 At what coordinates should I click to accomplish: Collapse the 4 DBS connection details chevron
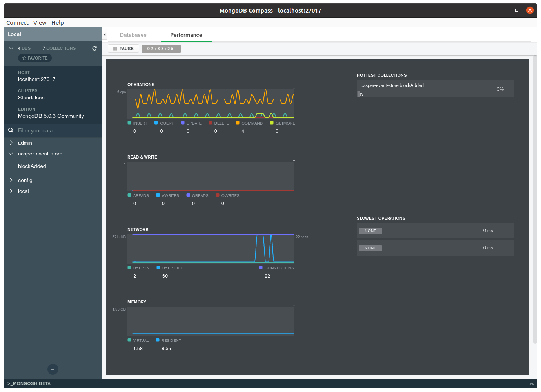11,48
